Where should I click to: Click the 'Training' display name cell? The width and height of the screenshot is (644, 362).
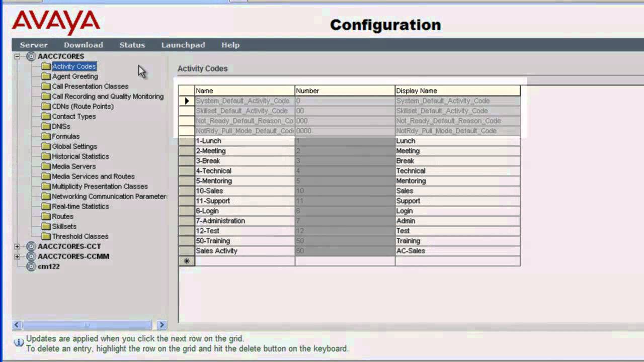458,241
